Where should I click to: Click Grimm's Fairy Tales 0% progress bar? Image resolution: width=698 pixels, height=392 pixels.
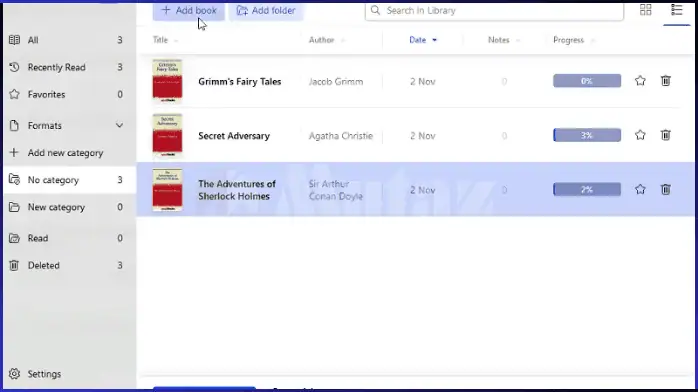click(587, 81)
